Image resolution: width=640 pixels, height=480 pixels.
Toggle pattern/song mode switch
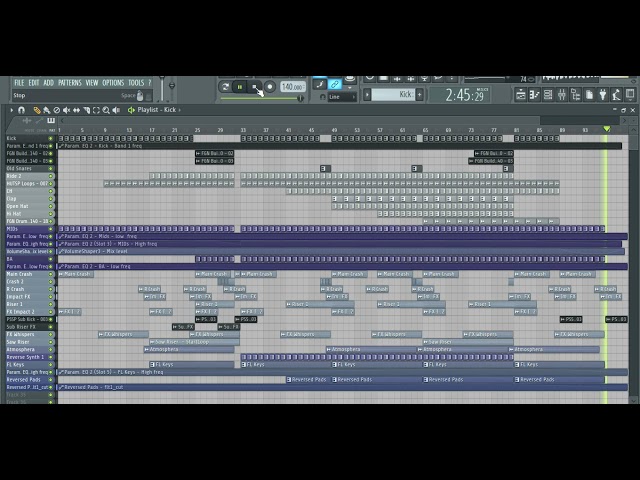coord(225,87)
